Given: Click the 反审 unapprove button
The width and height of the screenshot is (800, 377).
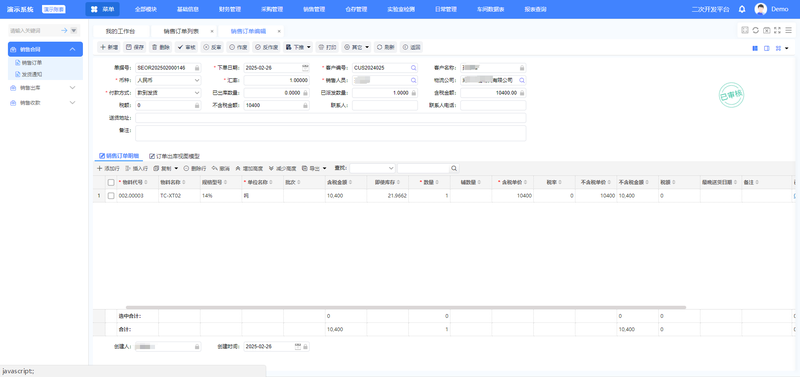Looking at the screenshot, I should click(x=213, y=47).
